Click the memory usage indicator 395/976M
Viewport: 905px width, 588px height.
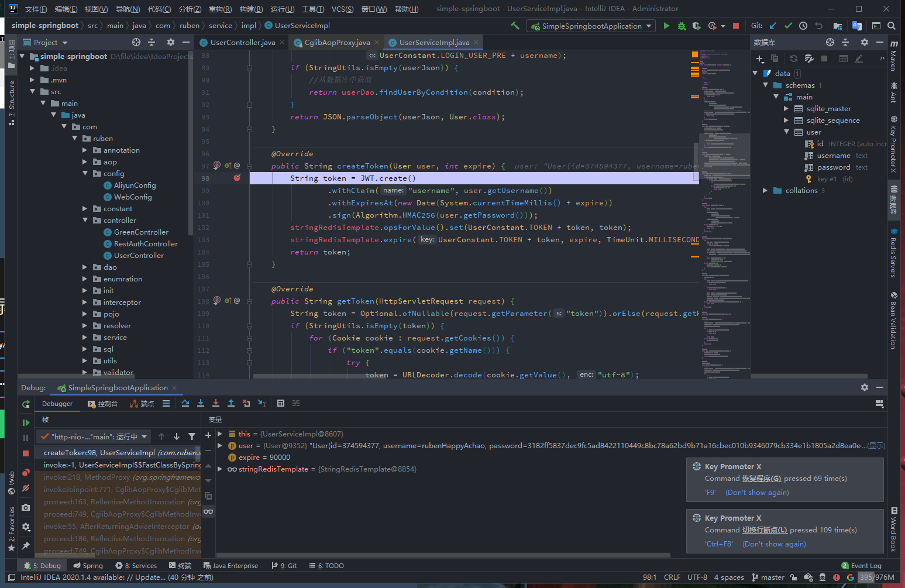coord(877,577)
